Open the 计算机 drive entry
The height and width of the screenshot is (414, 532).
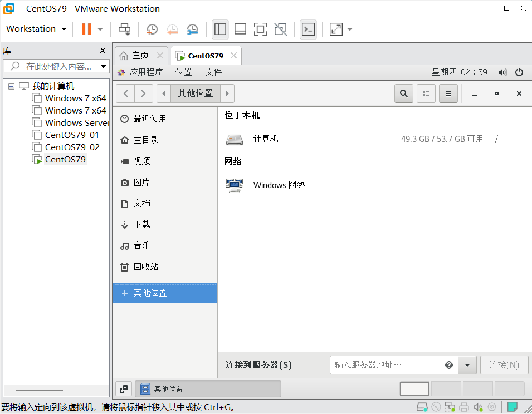[x=374, y=139]
